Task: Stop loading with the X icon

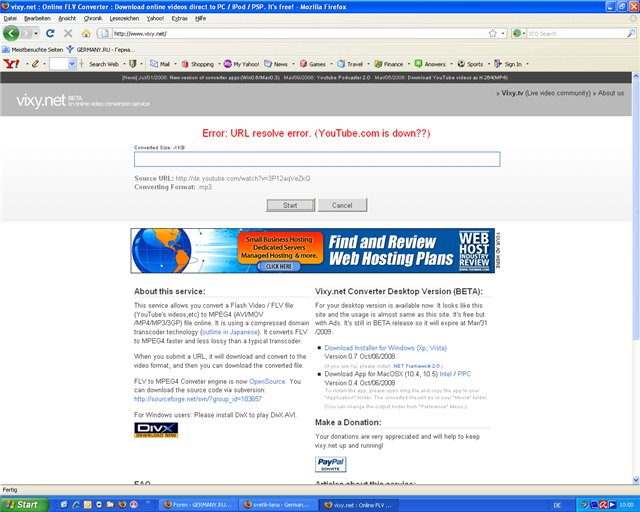Action: (x=68, y=33)
